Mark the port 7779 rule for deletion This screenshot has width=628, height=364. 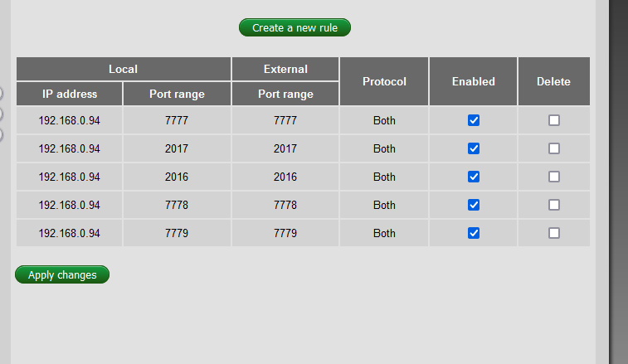pyautogui.click(x=554, y=233)
